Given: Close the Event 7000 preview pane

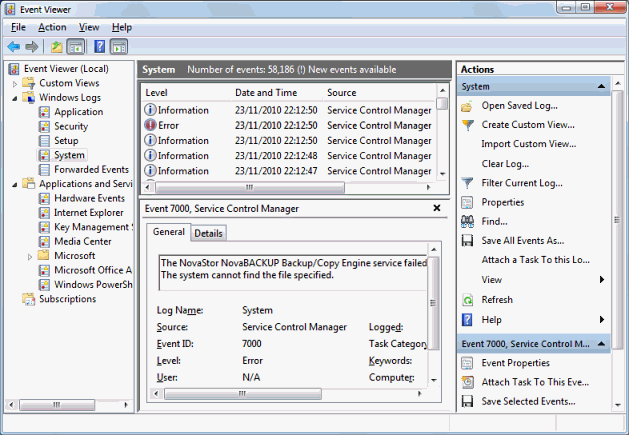Looking at the screenshot, I should (x=437, y=208).
